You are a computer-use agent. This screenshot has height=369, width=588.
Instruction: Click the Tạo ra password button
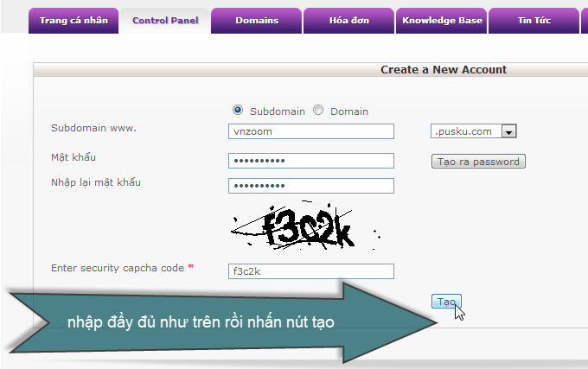478,162
